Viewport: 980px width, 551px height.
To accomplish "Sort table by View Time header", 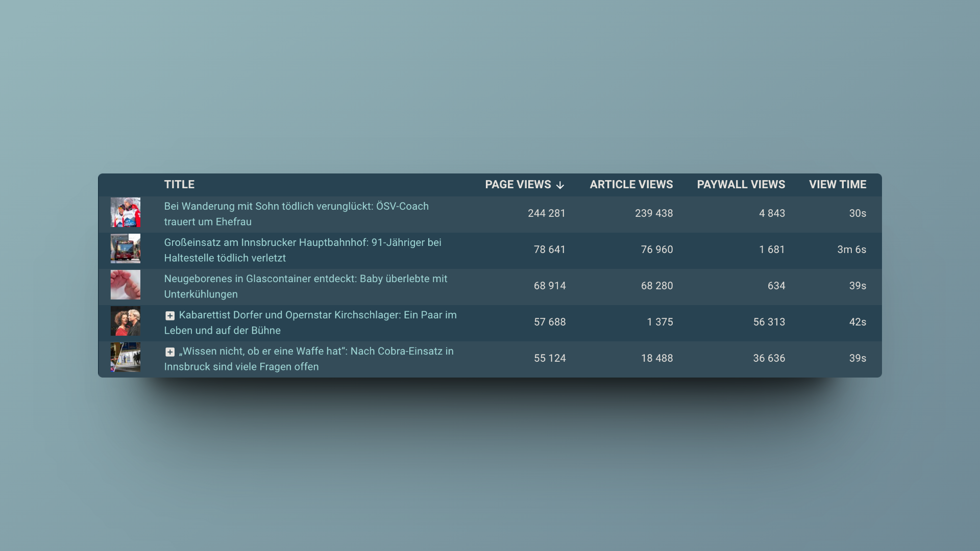I will point(838,185).
